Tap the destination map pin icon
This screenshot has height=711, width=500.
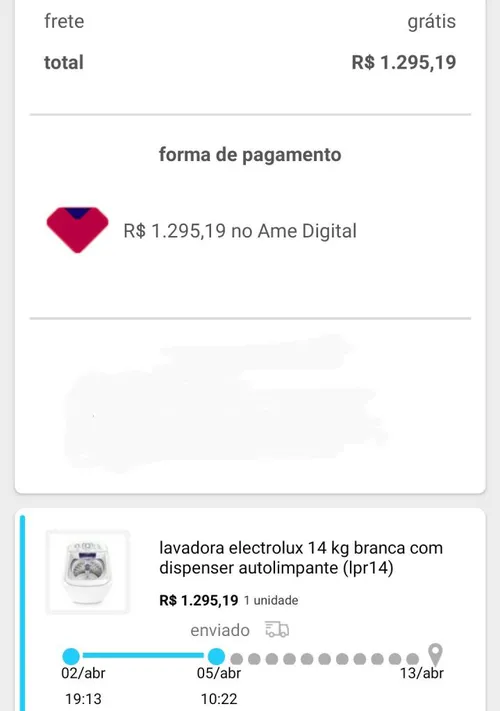pos(435,654)
